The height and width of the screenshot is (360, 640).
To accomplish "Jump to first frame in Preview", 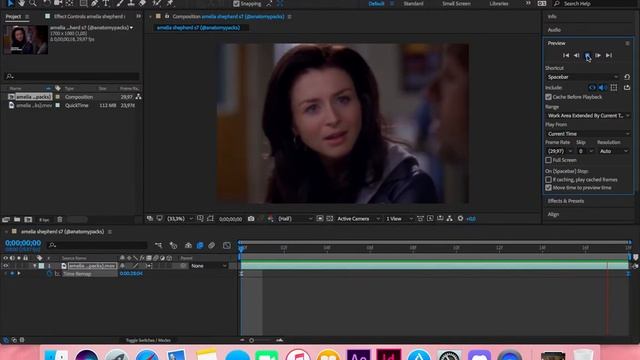I will coord(566,56).
